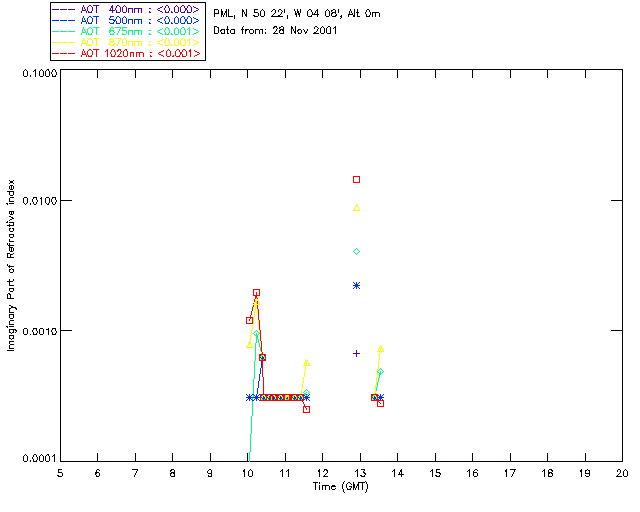
Task: Click the x-axis label 14
Action: pyautogui.click(x=398, y=473)
